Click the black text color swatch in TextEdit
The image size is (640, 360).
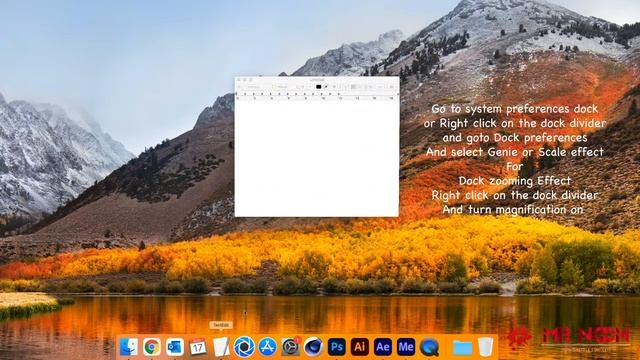click(318, 87)
